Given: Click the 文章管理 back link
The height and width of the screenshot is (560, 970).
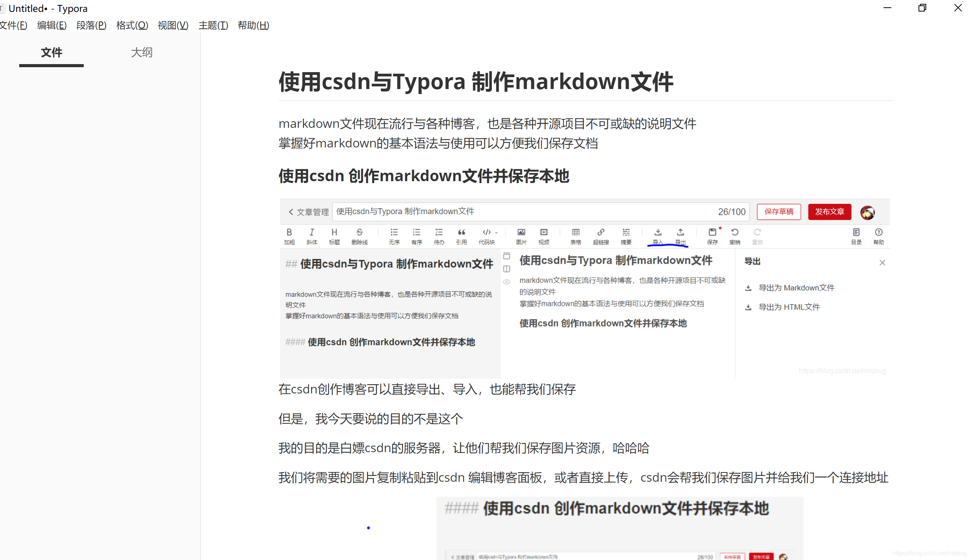Looking at the screenshot, I should coord(308,212).
